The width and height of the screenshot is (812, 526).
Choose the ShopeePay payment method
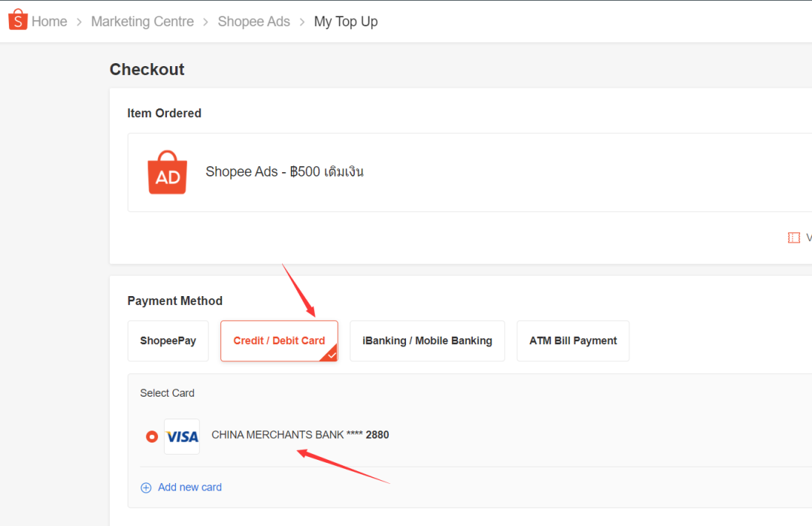click(x=168, y=340)
